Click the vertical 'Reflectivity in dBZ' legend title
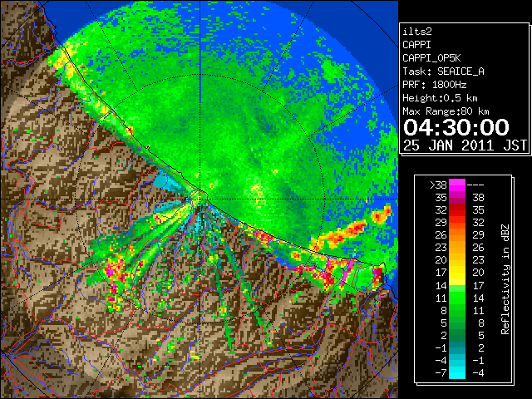Image resolution: width=532 pixels, height=399 pixels. 505,279
